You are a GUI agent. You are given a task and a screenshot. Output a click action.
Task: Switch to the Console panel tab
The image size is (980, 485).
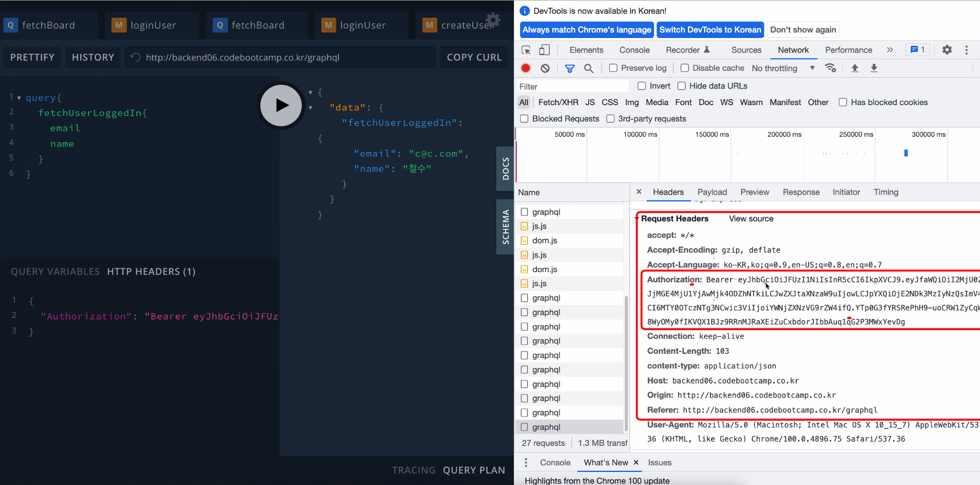tap(634, 50)
